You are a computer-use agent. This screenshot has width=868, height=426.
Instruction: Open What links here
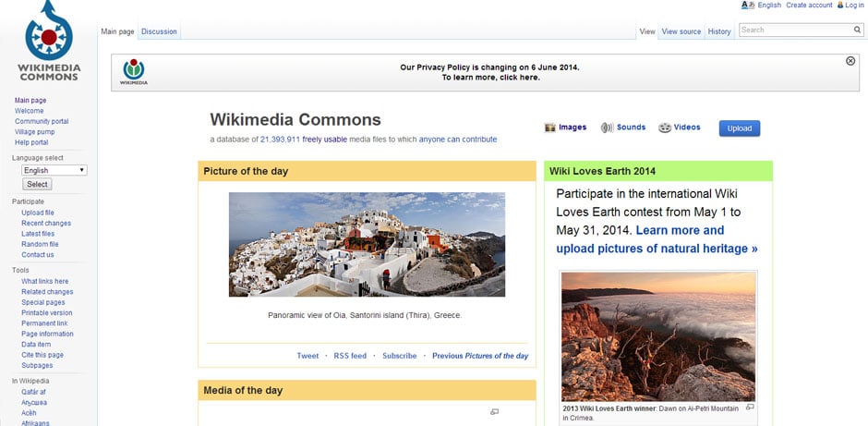[x=45, y=282]
